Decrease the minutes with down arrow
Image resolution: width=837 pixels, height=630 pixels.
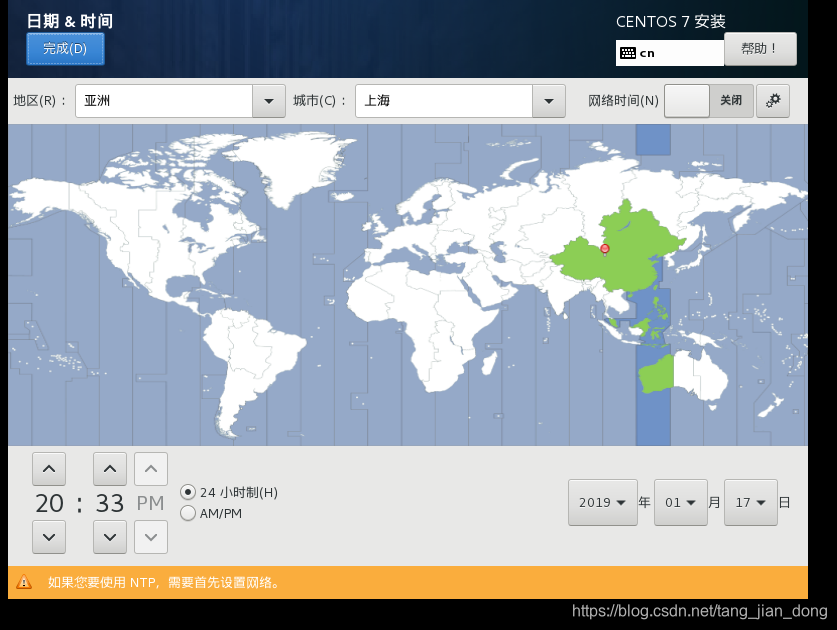click(x=110, y=537)
